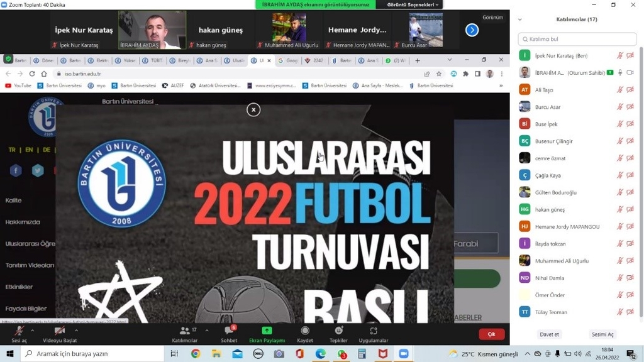Screen dimensions: 644x362
Task: Click the Facebook icon on the university page
Action: point(15,170)
